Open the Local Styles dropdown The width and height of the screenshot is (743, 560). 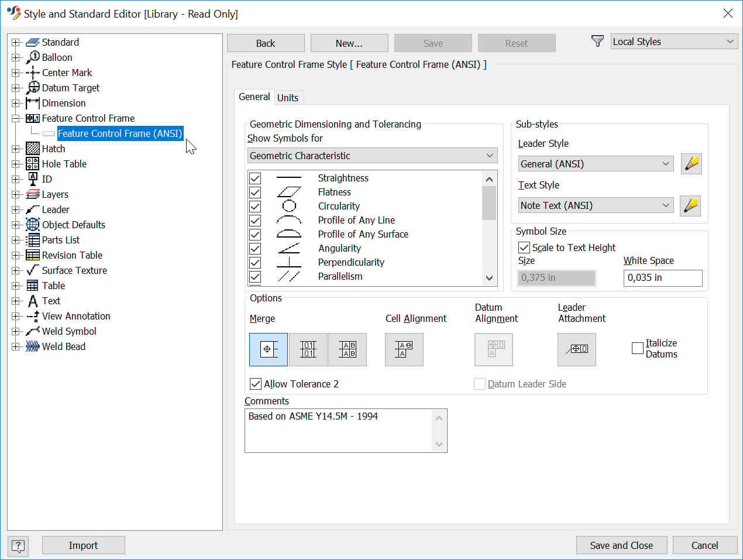673,41
